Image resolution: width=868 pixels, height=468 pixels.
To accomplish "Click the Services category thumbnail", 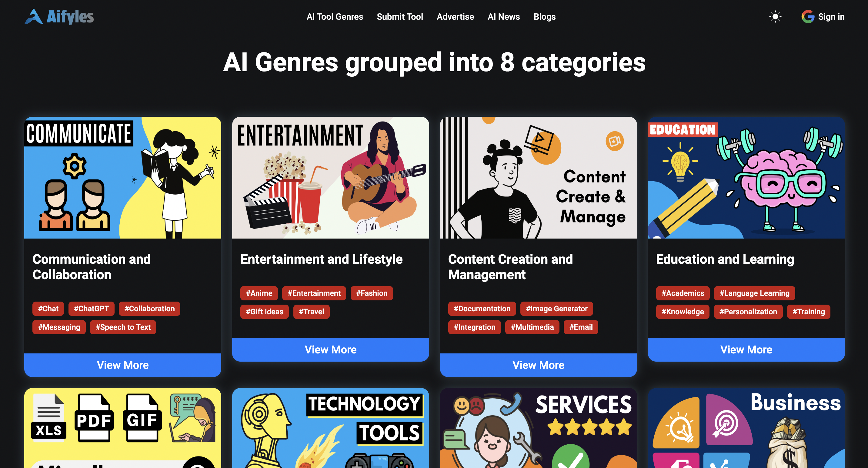I will point(539,428).
